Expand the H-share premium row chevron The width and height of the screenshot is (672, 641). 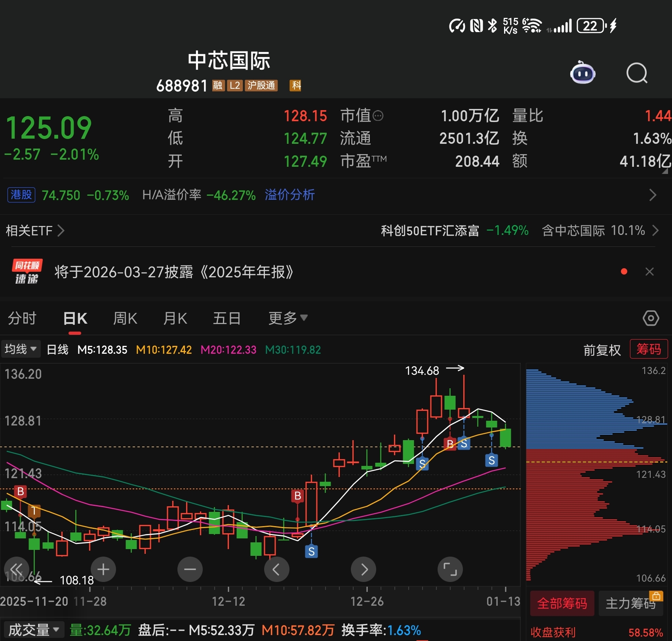click(x=653, y=195)
